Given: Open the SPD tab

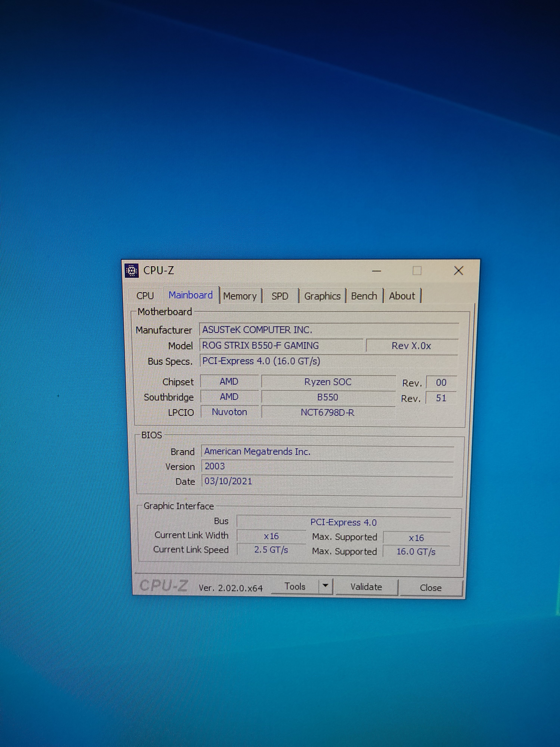Looking at the screenshot, I should (x=280, y=296).
